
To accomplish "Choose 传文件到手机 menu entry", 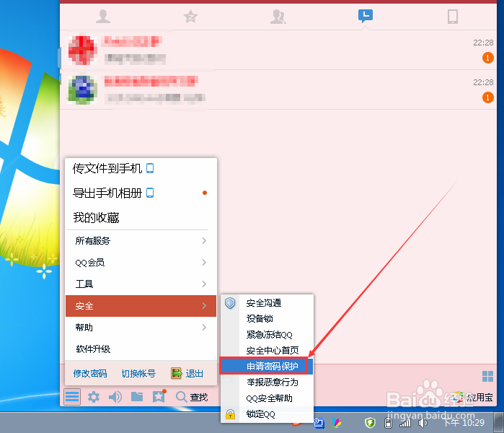I will pyautogui.click(x=141, y=168).
